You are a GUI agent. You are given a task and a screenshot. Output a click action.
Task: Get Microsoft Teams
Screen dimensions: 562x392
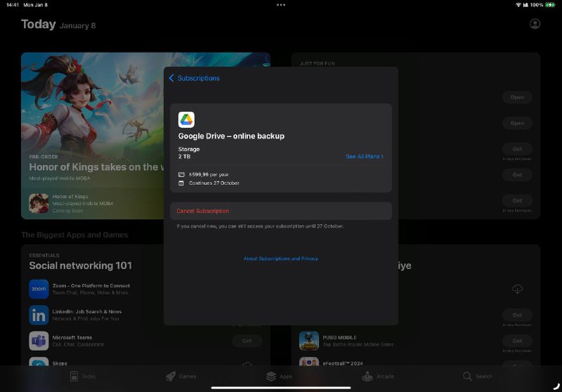click(x=247, y=341)
